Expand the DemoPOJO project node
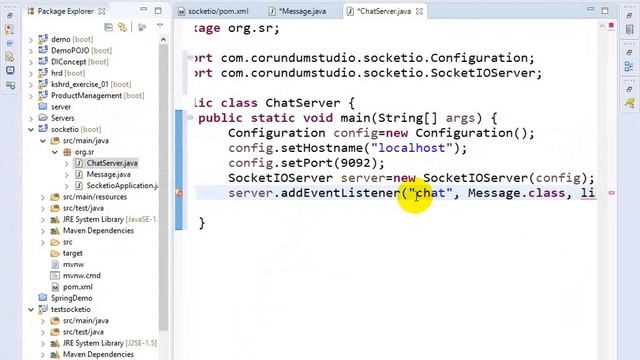The image size is (640, 360). click(31, 51)
